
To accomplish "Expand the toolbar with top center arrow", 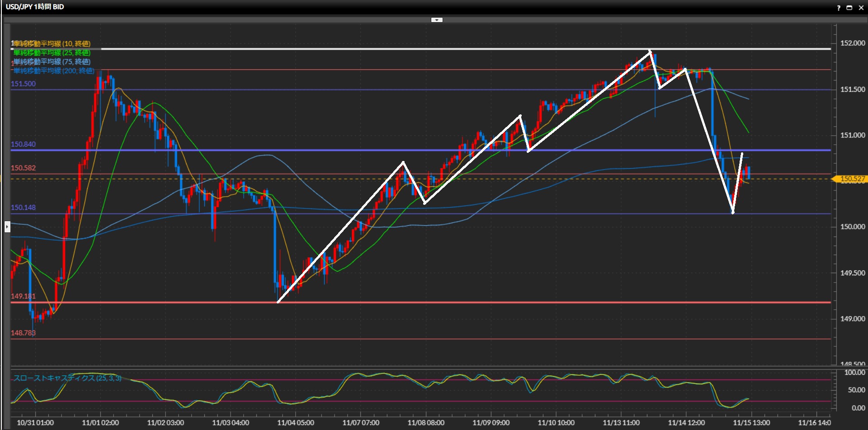I will [x=437, y=20].
